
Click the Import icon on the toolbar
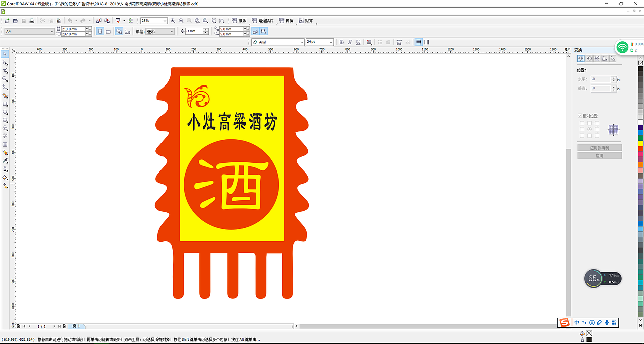[99, 21]
